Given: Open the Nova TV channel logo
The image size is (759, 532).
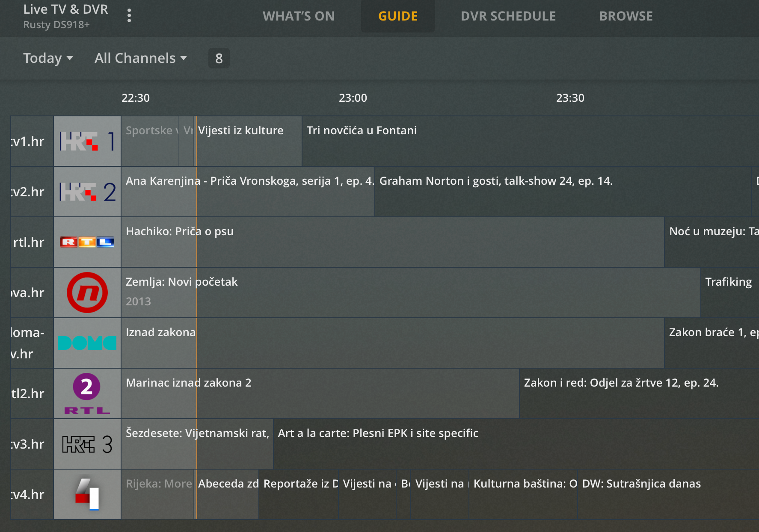Looking at the screenshot, I should click(x=87, y=293).
